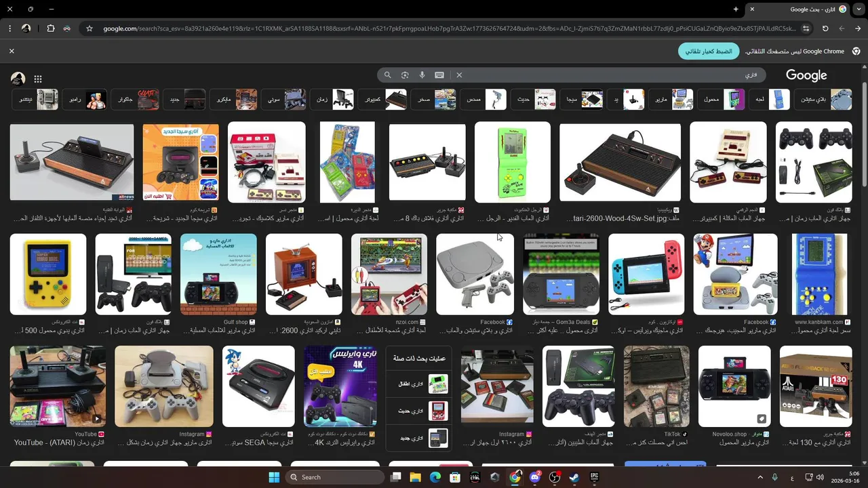The height and width of the screenshot is (488, 868).
Task: Click the taskbar Search box
Action: (x=336, y=477)
